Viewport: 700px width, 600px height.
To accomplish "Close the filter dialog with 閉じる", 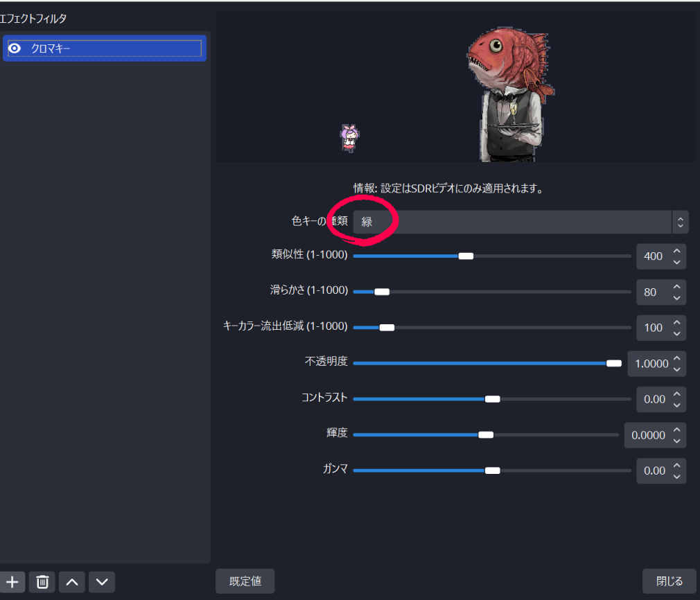I will click(670, 581).
